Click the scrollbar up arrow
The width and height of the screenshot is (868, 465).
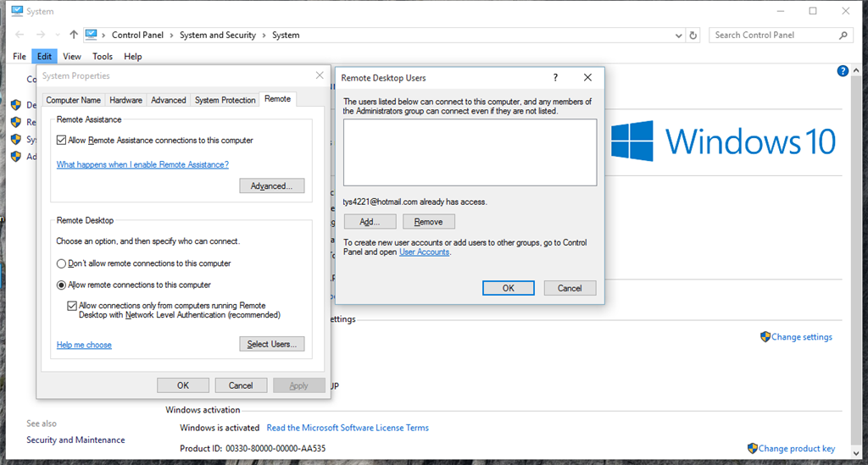point(856,71)
